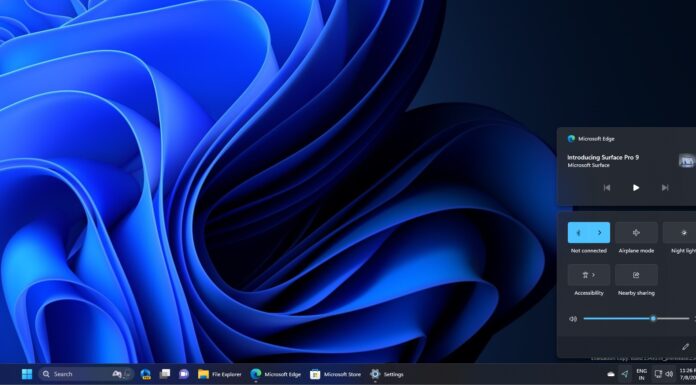This screenshot has height=385, width=696.
Task: Switch to Microsoft Edge taskbar button
Action: tap(276, 374)
